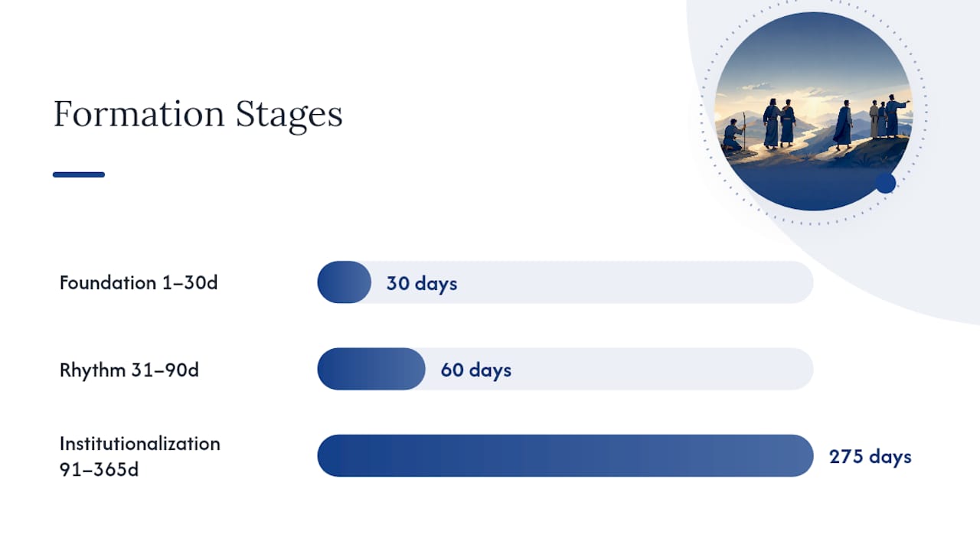Select the 30 days value text

pos(422,283)
